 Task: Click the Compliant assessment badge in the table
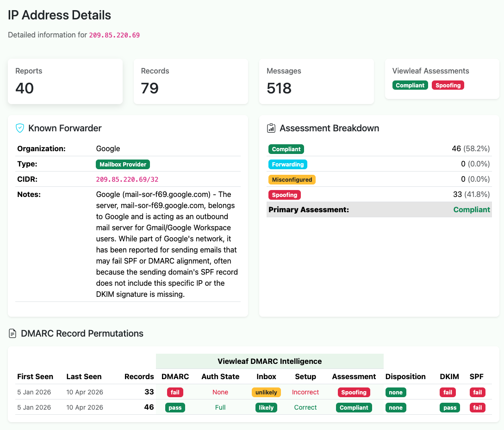click(x=354, y=407)
